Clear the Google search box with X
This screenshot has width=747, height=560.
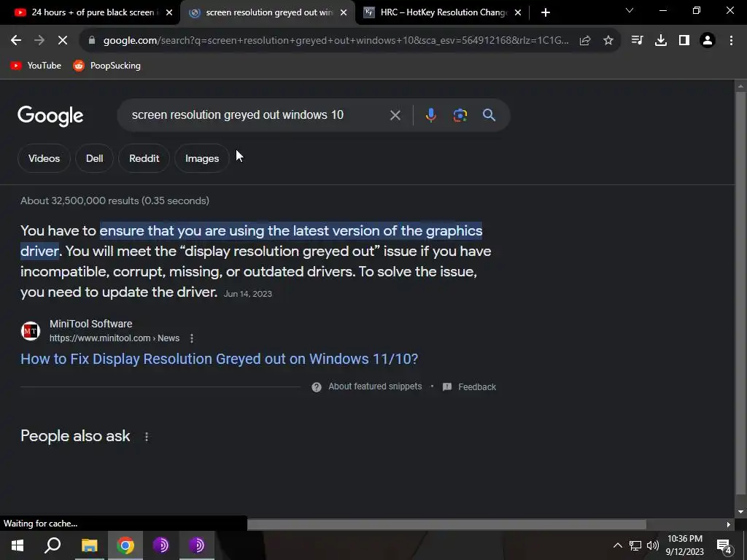click(395, 115)
